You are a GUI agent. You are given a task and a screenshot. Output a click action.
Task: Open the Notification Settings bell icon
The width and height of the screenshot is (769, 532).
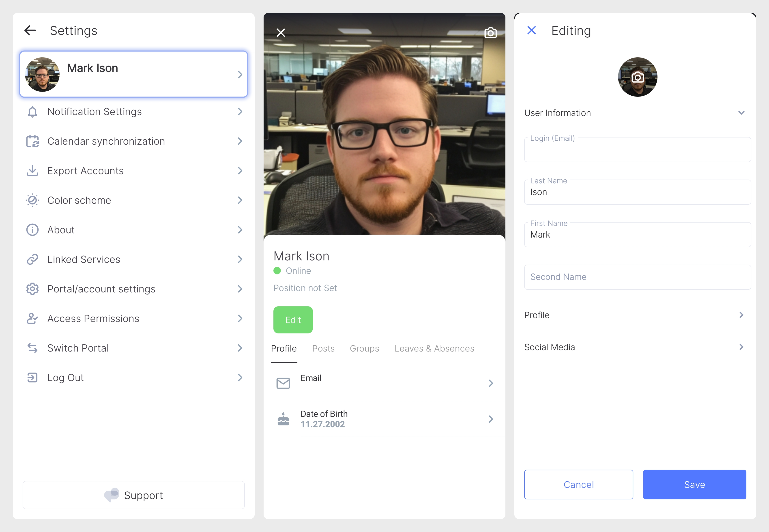tap(32, 112)
